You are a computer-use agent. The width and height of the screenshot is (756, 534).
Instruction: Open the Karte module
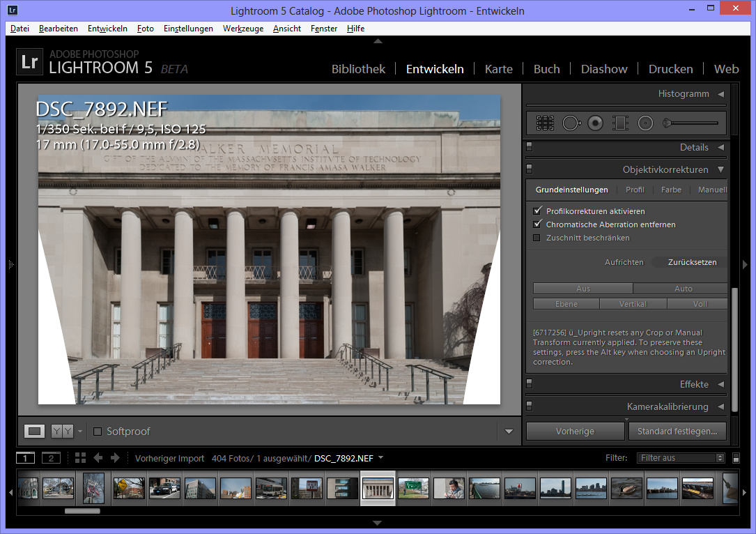[498, 69]
